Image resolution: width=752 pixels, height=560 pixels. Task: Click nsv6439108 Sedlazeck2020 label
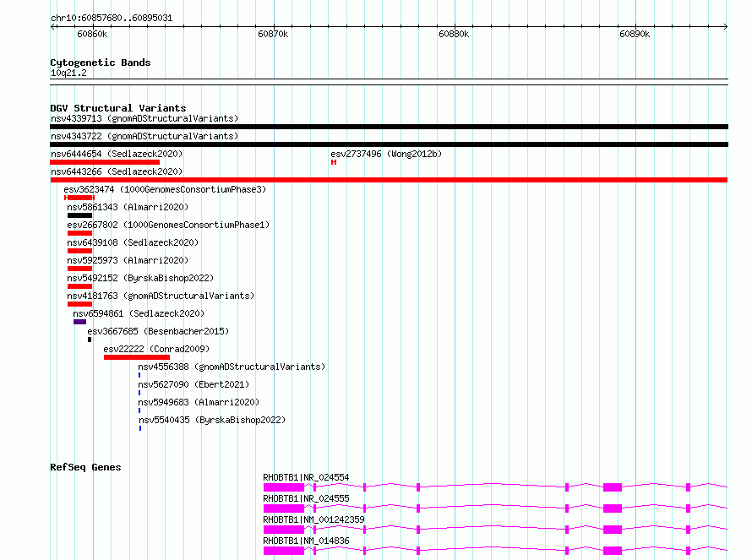pyautogui.click(x=133, y=242)
